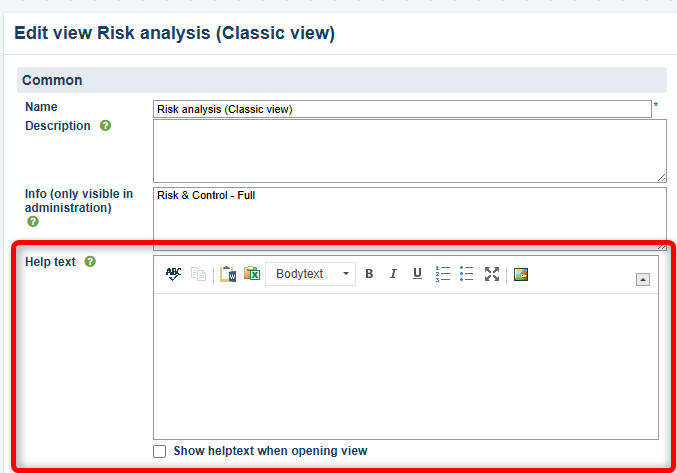Open the insert image tool
The image size is (677, 473).
coord(521,274)
